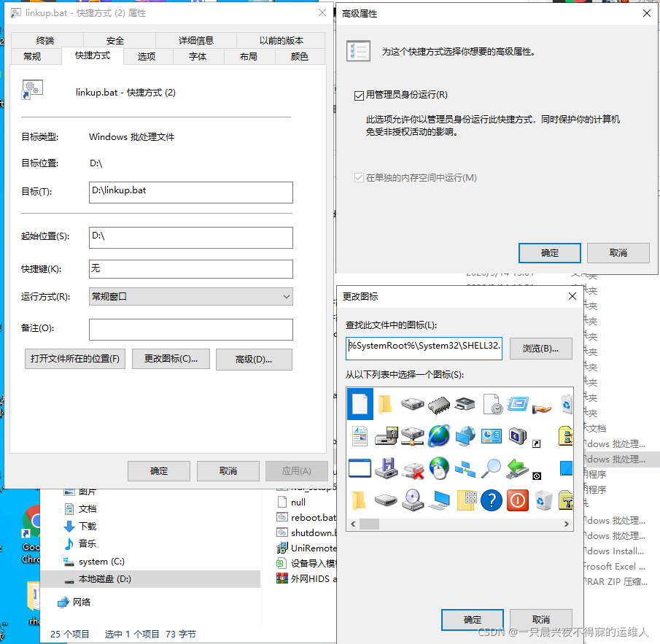Choose the Internet Explorer globe icon
Screen dimensions: 660x644
tap(438, 436)
